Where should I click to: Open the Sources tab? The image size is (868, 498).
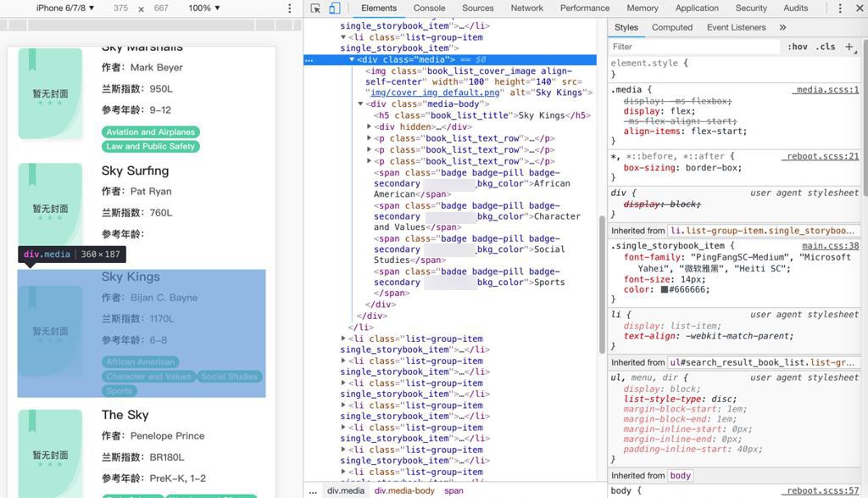pyautogui.click(x=478, y=8)
